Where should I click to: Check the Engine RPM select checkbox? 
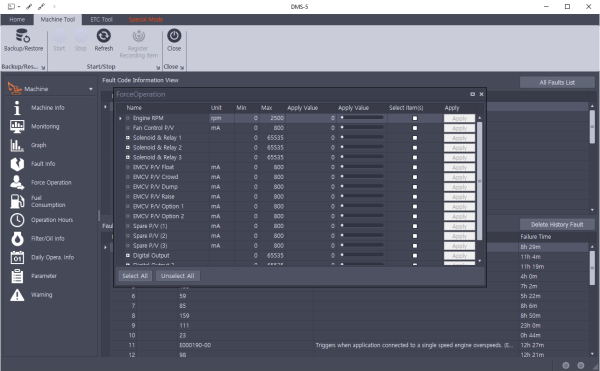coord(415,118)
